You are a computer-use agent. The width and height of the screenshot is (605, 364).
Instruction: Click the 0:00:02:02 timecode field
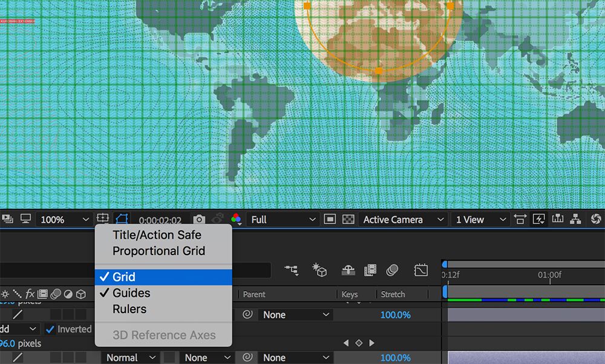click(x=160, y=219)
